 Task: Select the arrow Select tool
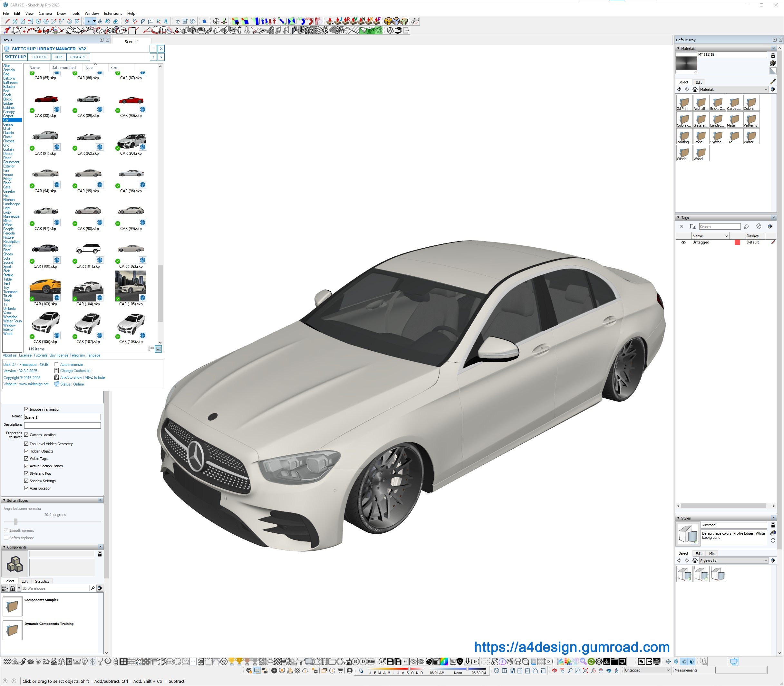[89, 22]
